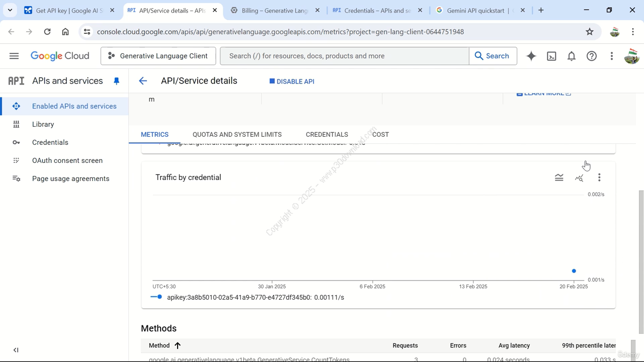Open the console settings three-dot menu

[612, 56]
